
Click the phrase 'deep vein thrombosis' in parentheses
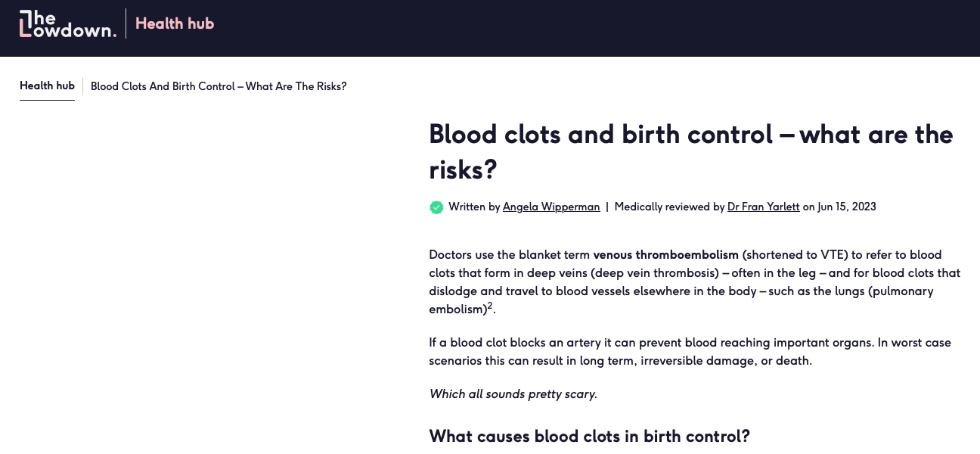click(657, 273)
